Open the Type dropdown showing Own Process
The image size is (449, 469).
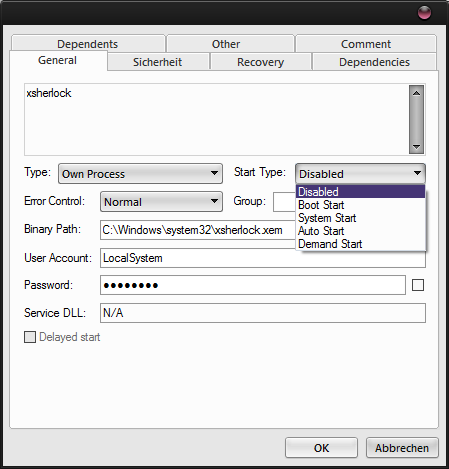[x=140, y=174]
